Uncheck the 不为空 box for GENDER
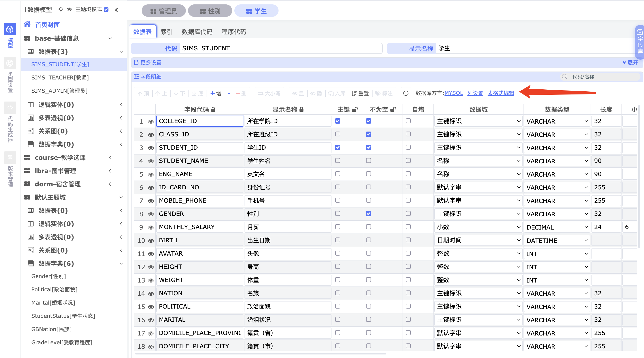Screen dimensions: 644x358 tap(368, 213)
